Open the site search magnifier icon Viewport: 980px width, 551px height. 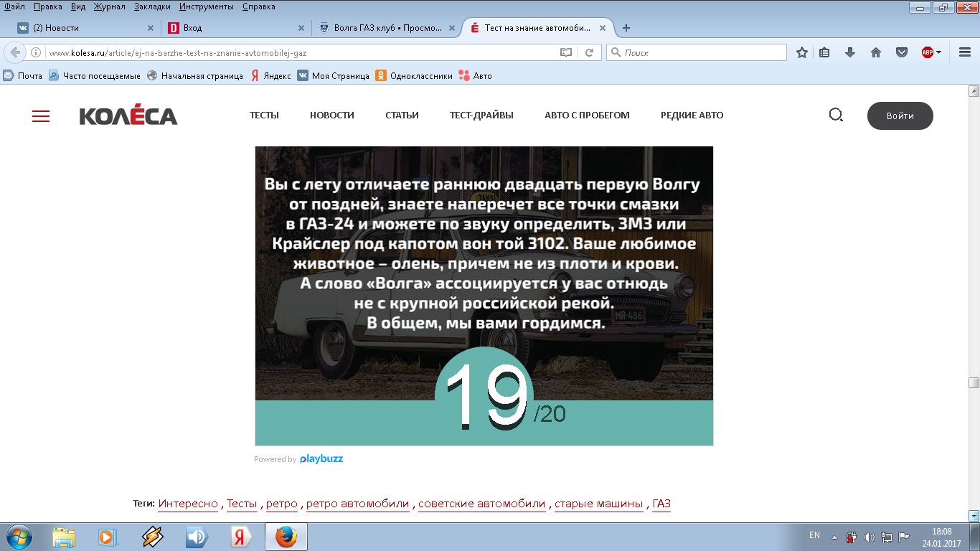(x=836, y=115)
